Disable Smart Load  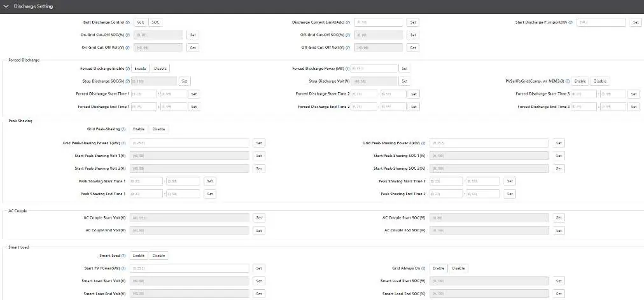pyautogui.click(x=158, y=256)
